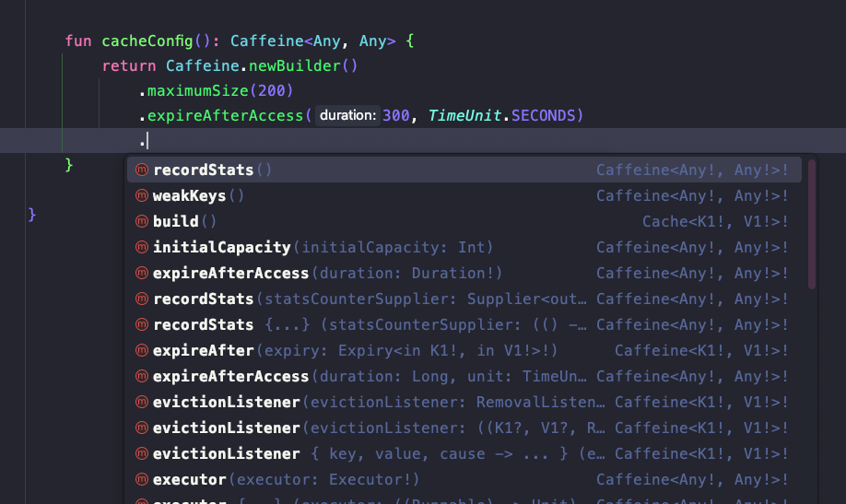Viewport: 846px width, 504px height.
Task: Click method icon beside build
Action: (x=142, y=221)
